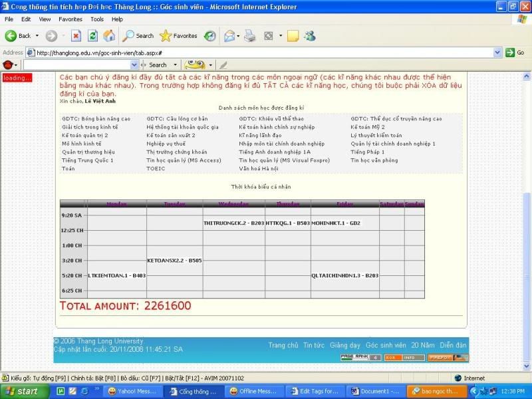Image resolution: width=532 pixels, height=399 pixels.
Task: Click the pencil highlight toolbar icon
Action: point(223,65)
